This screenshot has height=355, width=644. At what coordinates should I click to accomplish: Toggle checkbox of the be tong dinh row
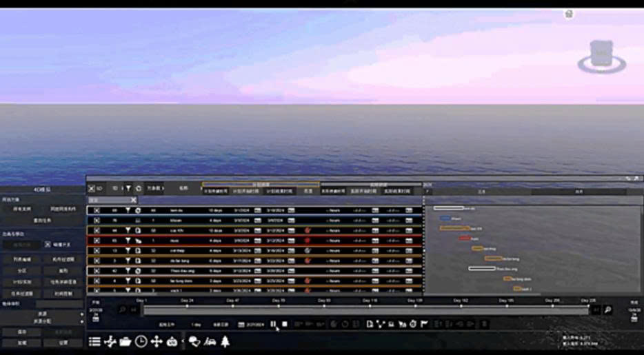[97, 281]
